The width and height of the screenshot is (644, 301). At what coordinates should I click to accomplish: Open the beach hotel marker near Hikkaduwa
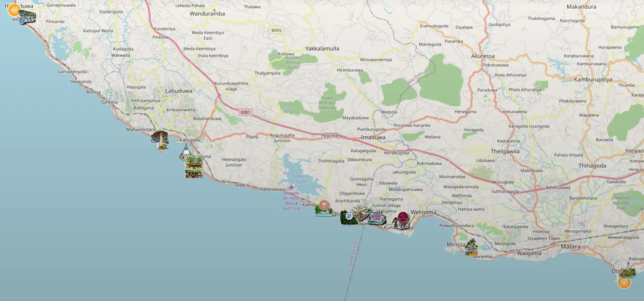pos(27,16)
